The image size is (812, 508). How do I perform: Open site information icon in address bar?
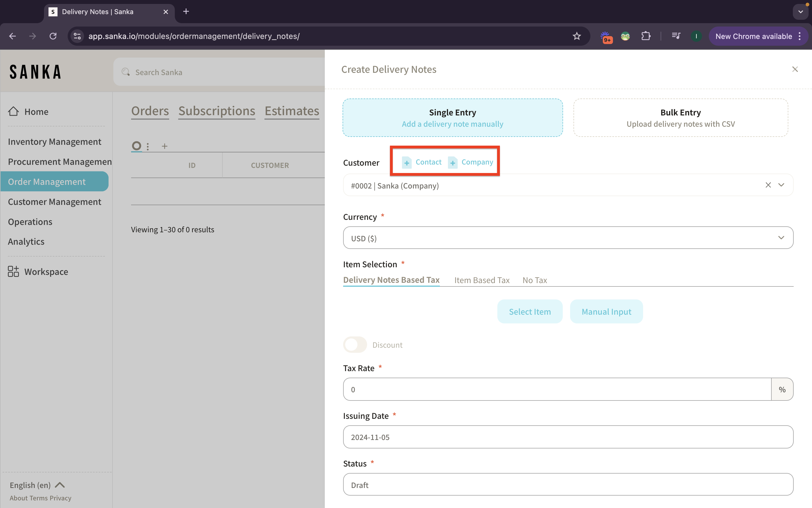coord(78,36)
